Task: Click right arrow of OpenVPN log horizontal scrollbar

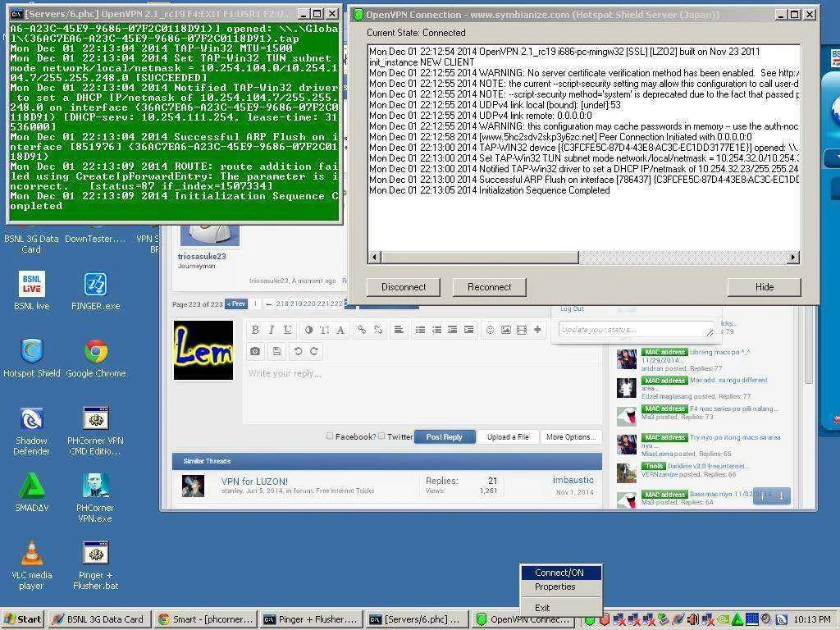Action: [793, 258]
